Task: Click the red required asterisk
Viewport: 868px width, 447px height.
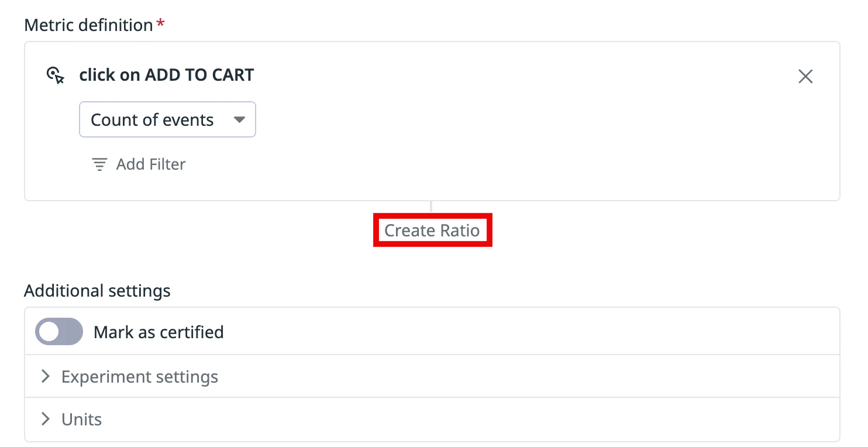Action: [x=160, y=25]
